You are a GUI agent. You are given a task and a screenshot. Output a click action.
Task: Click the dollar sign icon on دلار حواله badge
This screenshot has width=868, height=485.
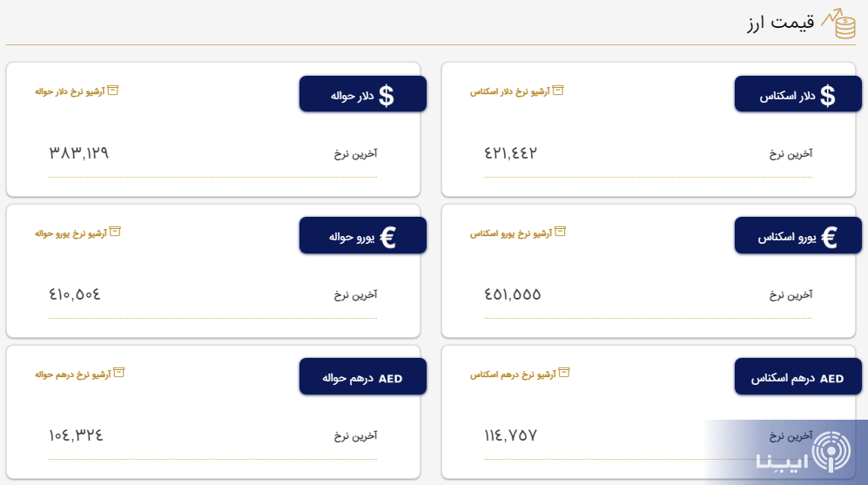(x=386, y=96)
